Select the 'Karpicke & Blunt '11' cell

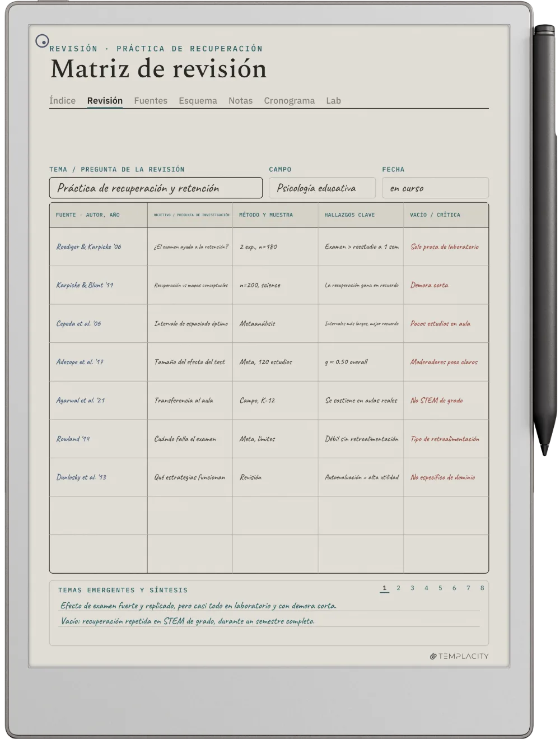click(99, 285)
